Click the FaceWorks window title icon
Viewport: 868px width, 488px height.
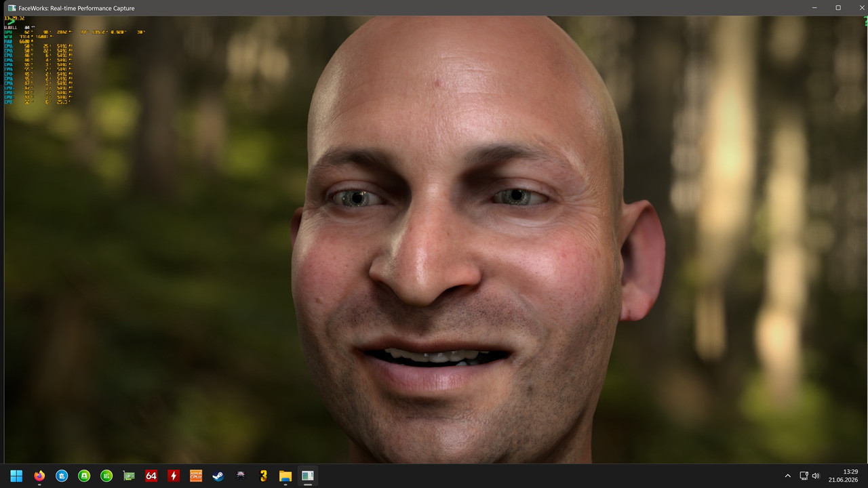click(12, 8)
